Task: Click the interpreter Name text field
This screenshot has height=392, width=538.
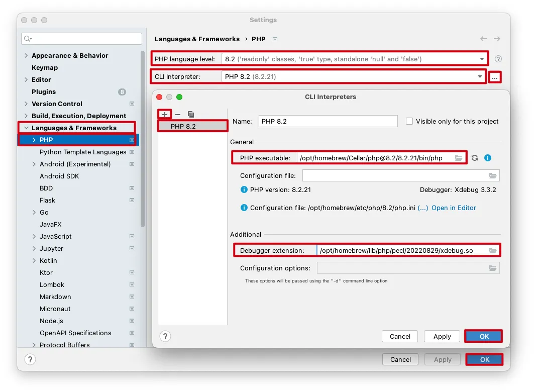Action: (x=328, y=121)
